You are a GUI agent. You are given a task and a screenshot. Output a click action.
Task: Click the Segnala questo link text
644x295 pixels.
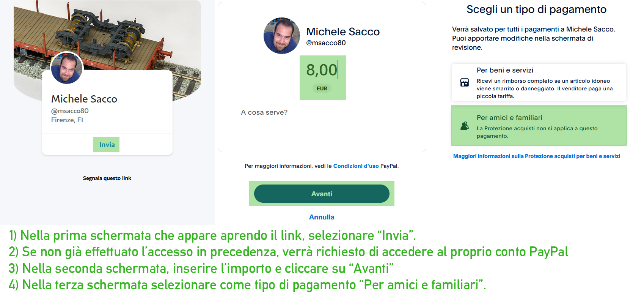click(107, 178)
